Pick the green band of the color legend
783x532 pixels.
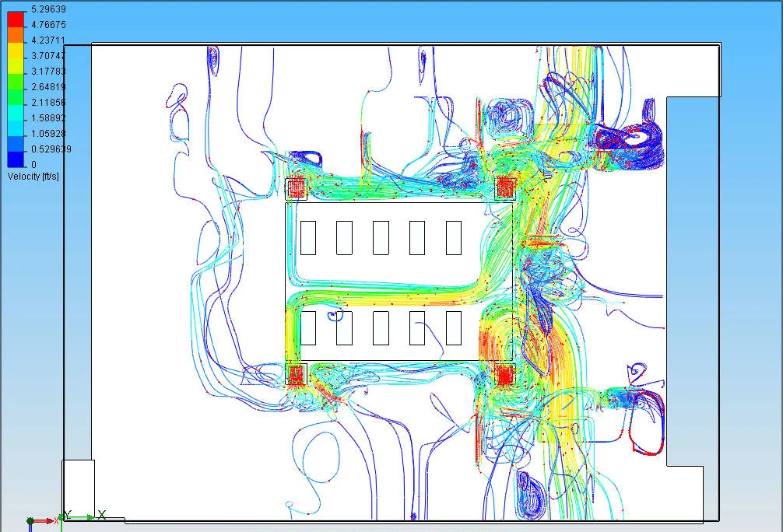click(16, 82)
